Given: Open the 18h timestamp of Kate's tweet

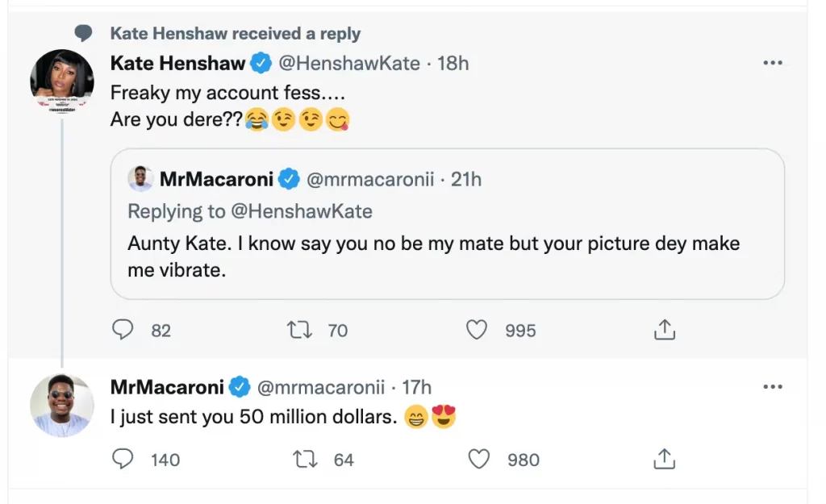Looking at the screenshot, I should point(453,63).
